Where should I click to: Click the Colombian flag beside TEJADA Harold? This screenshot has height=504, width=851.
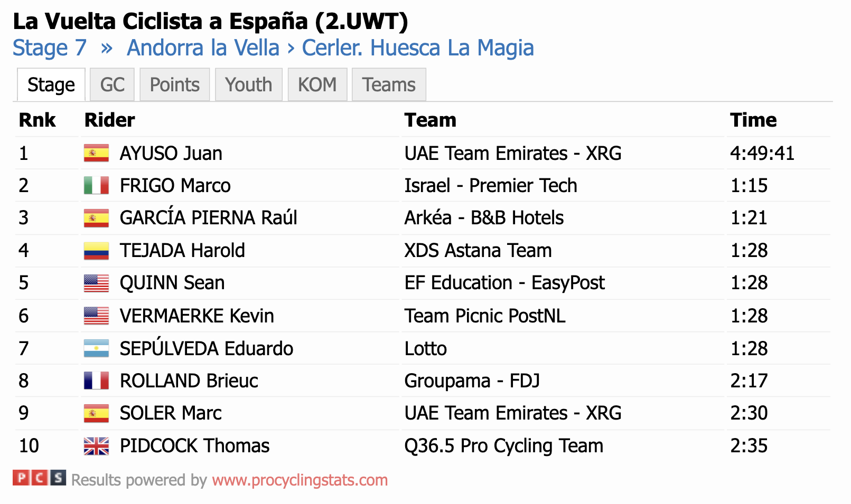coord(96,250)
